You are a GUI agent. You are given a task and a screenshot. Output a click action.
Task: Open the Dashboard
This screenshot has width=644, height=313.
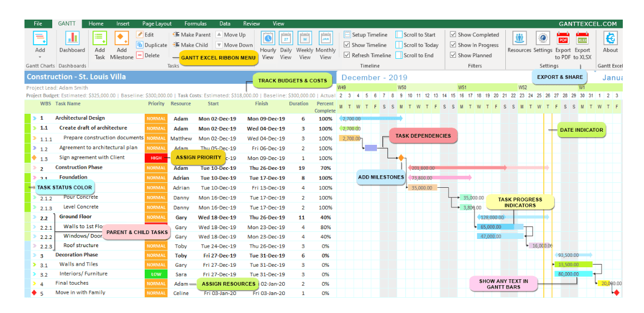click(x=72, y=38)
